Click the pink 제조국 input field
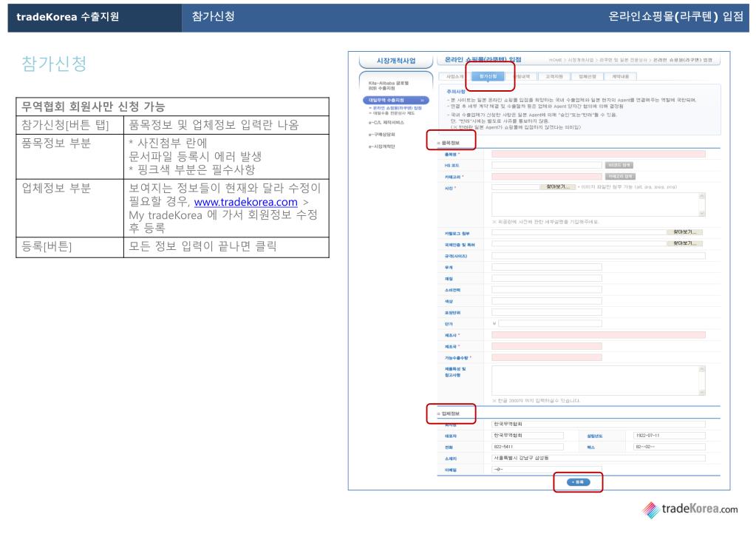The width and height of the screenshot is (756, 534). click(547, 346)
